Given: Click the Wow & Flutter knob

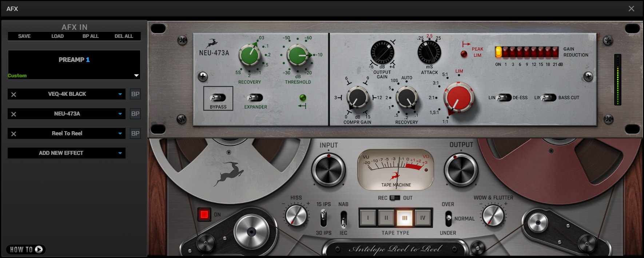Looking at the screenshot, I should pos(493,215).
